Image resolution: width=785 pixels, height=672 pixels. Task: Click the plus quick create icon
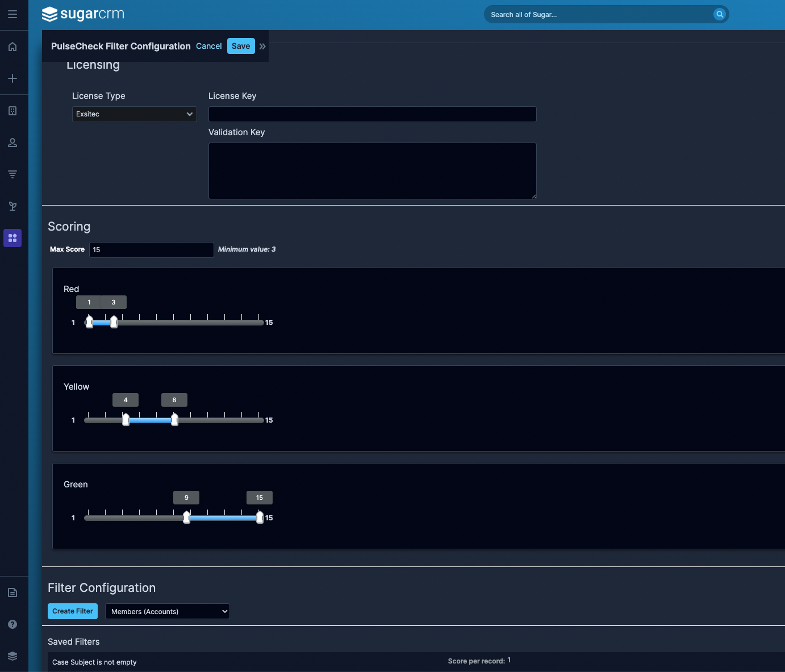tap(12, 78)
